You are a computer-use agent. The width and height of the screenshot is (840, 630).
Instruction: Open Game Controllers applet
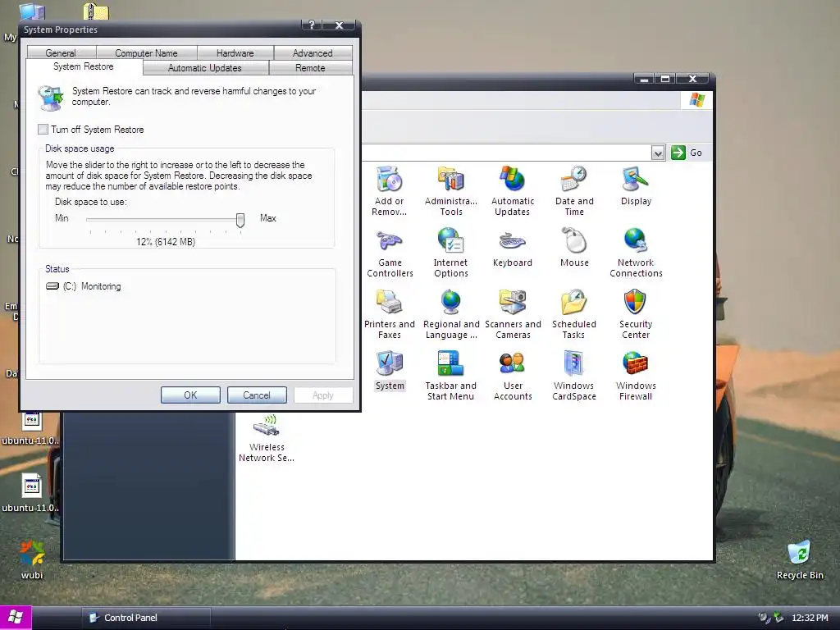[x=390, y=252]
